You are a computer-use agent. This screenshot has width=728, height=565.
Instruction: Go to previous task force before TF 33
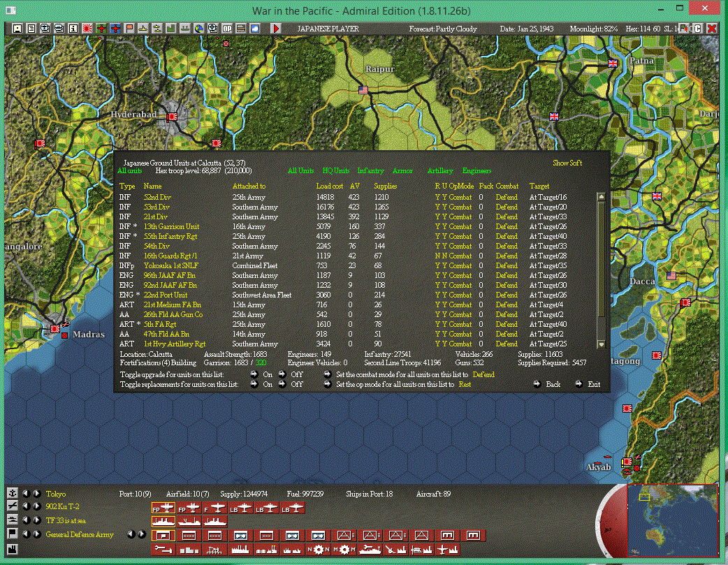[x=26, y=520]
